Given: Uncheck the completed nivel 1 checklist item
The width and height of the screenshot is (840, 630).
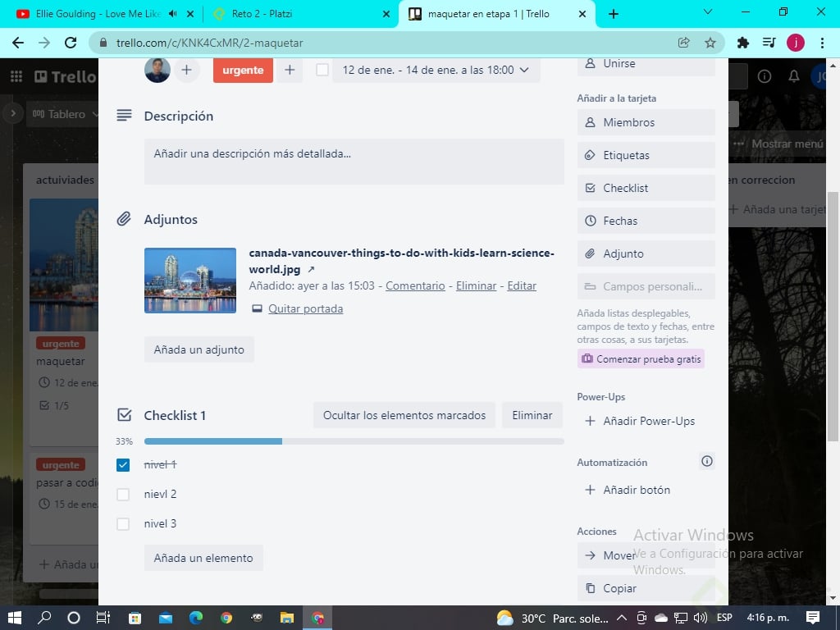Looking at the screenshot, I should (x=123, y=464).
